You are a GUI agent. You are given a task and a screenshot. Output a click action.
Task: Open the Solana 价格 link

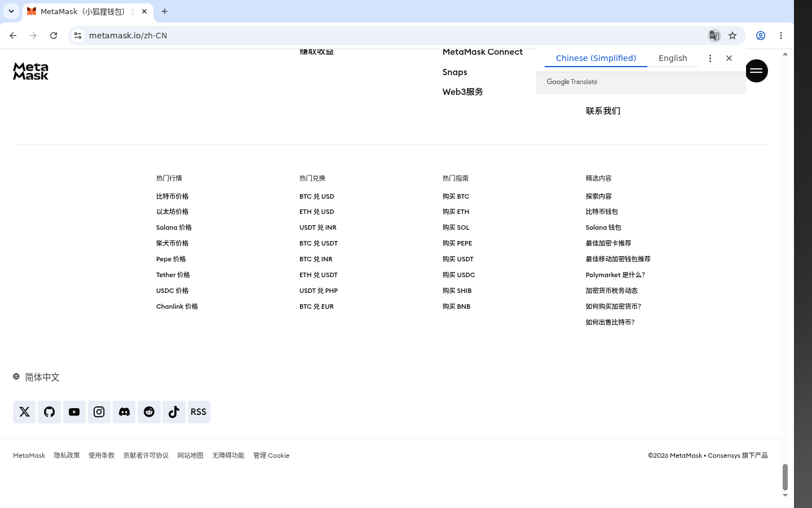tap(174, 227)
